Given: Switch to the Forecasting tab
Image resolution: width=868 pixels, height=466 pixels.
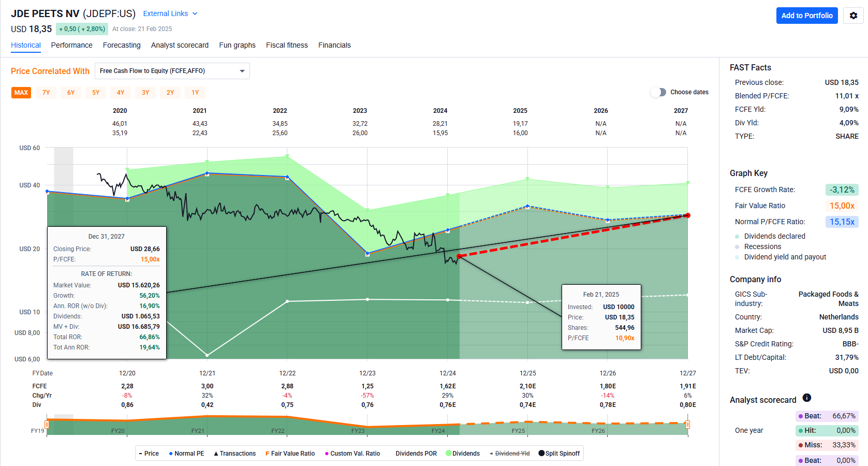Looking at the screenshot, I should (122, 45).
